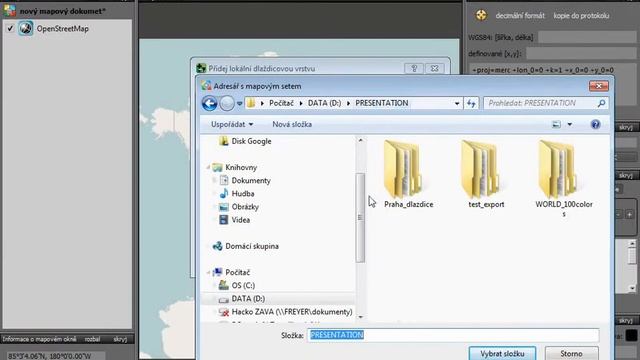Image resolution: width=640 pixels, height=360 pixels.
Task: Select 'DATA (D:)' drive in navigation pane
Action: 248,298
